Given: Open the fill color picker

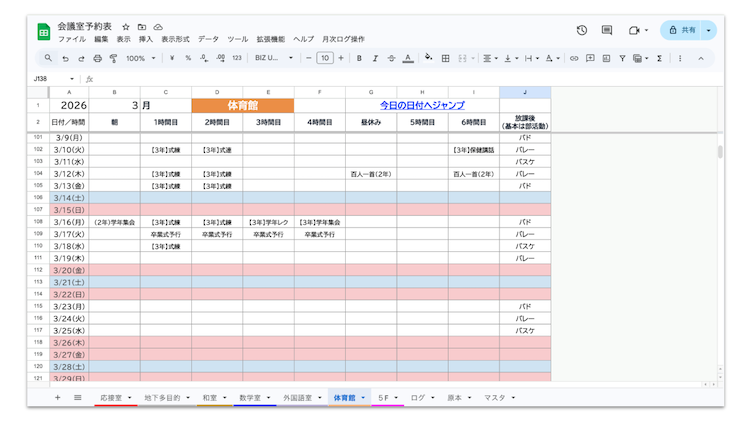Looking at the screenshot, I should [428, 58].
